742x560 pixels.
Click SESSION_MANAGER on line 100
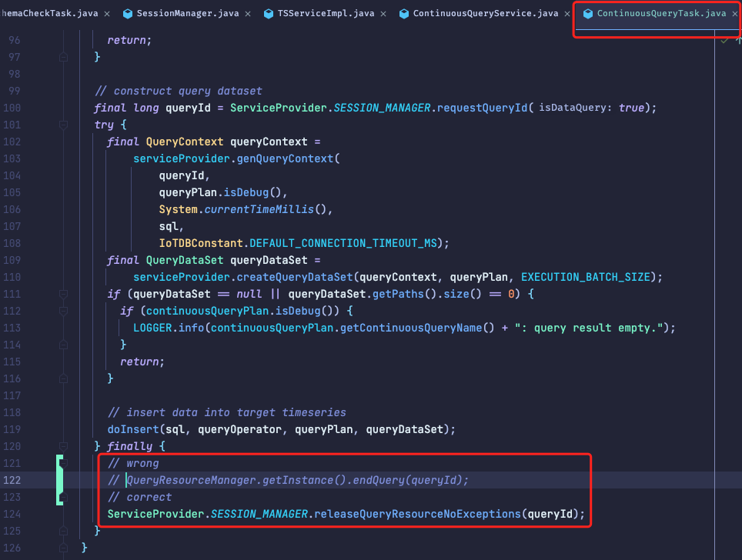[383, 108]
